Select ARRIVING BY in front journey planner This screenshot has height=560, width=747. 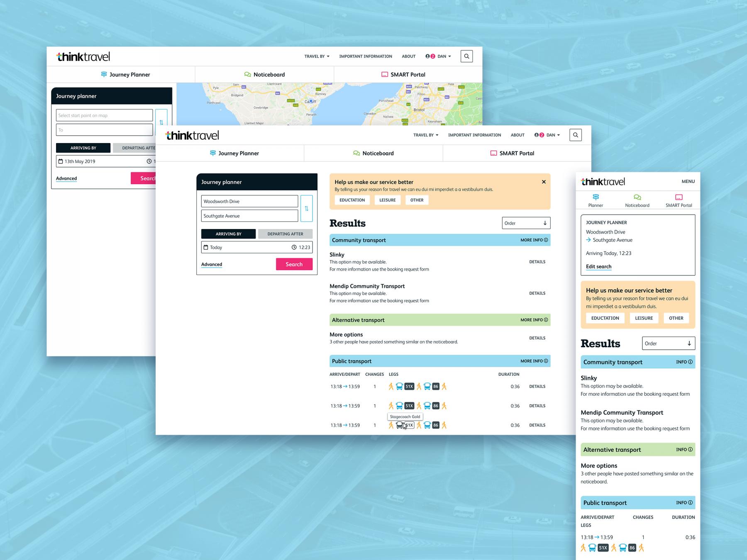pyautogui.click(x=228, y=234)
